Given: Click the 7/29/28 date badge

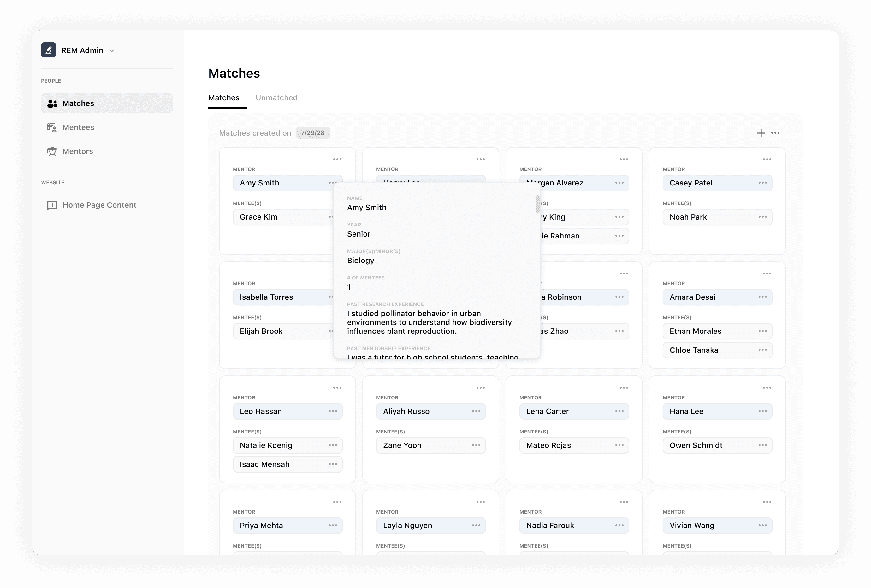Looking at the screenshot, I should [x=312, y=133].
